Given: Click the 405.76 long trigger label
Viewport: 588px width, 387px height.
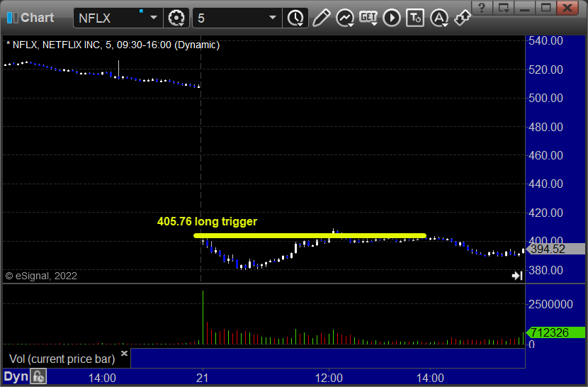Looking at the screenshot, I should tap(207, 221).
